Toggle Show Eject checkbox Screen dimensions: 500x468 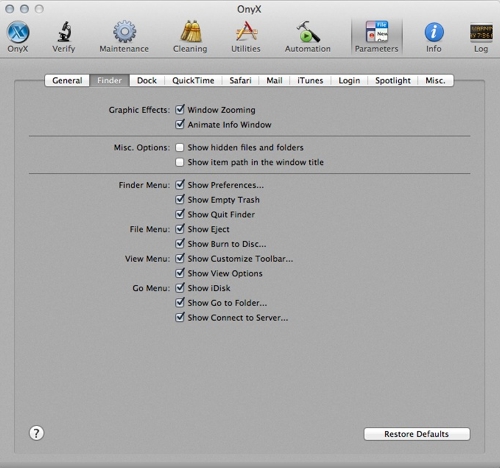click(x=180, y=229)
